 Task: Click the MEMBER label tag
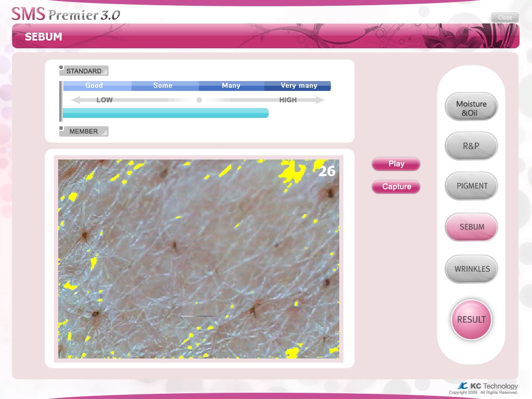pyautogui.click(x=84, y=131)
